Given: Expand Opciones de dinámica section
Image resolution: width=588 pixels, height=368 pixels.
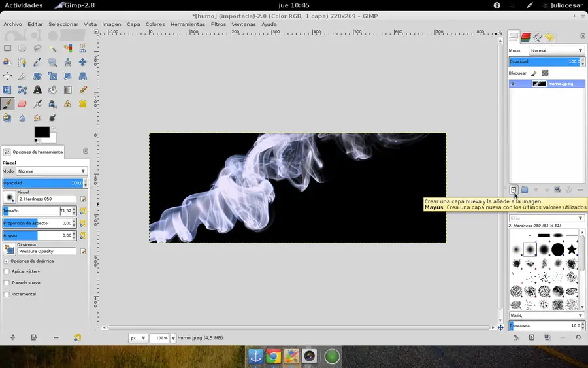Looking at the screenshot, I should (7, 261).
